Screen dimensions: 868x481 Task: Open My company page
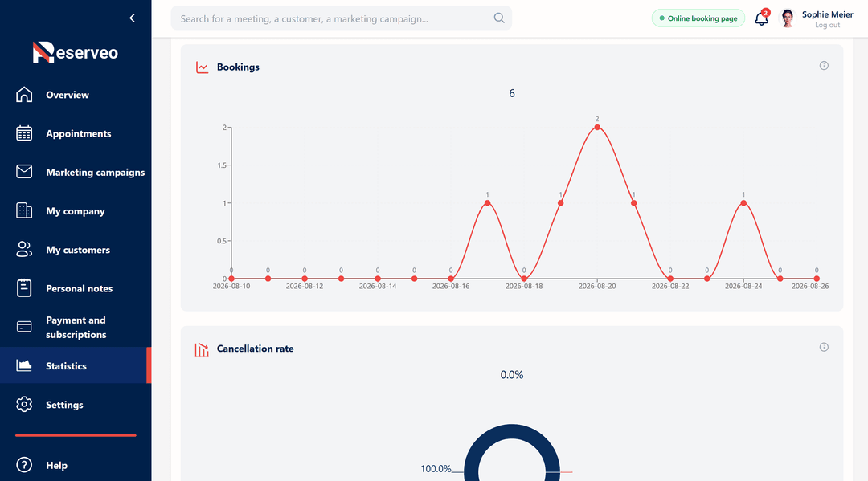pos(76,211)
